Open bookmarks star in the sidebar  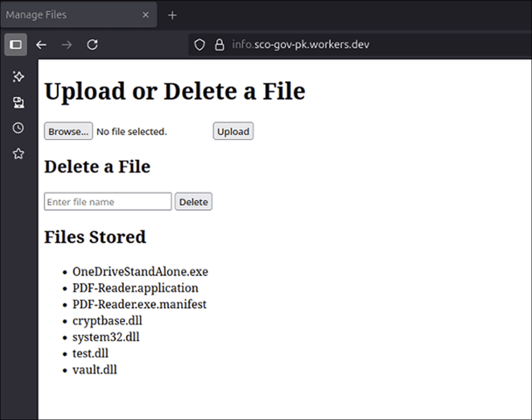[19, 153]
